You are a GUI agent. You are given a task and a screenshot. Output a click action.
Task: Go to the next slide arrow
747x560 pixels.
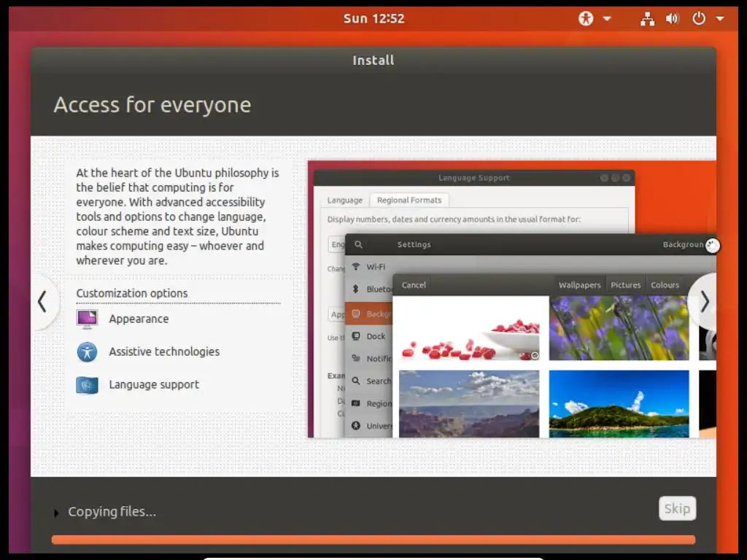click(x=704, y=301)
